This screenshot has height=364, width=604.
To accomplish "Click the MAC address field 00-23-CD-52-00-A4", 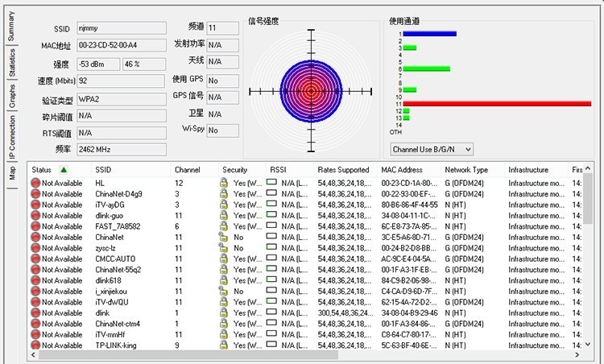I will coord(122,45).
